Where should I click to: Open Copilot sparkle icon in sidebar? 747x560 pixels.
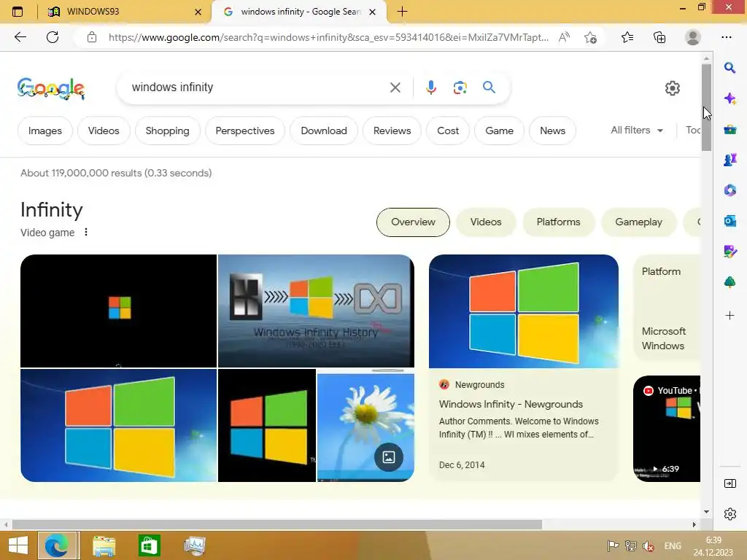point(729,98)
